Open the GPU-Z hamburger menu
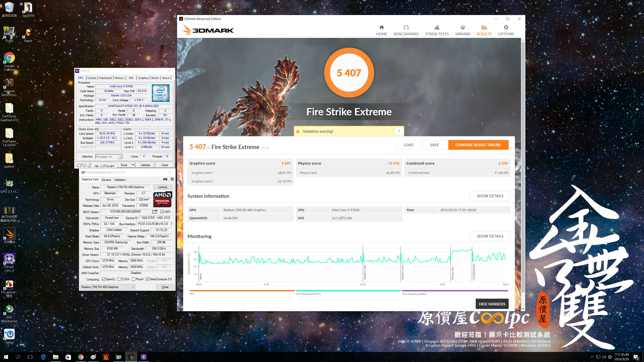This screenshot has height=362, width=644. click(172, 179)
